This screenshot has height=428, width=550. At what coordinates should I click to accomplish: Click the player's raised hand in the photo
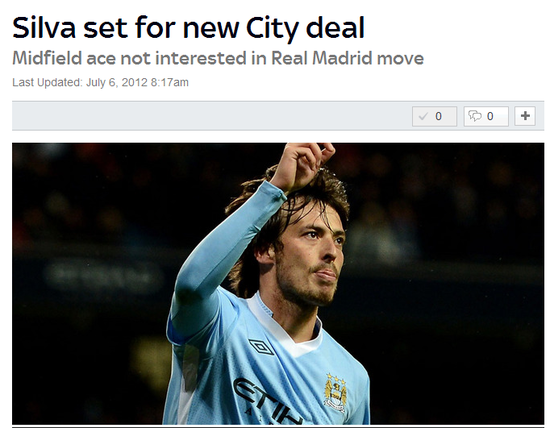tap(303, 166)
